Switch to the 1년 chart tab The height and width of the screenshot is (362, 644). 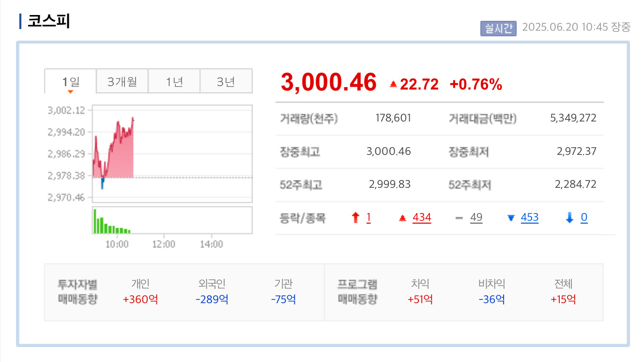[174, 81]
